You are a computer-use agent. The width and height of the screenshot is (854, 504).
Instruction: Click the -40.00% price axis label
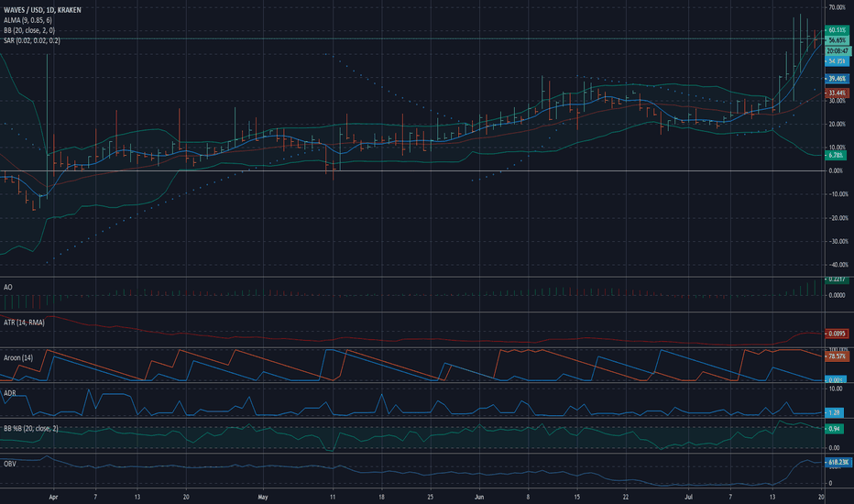tap(838, 265)
